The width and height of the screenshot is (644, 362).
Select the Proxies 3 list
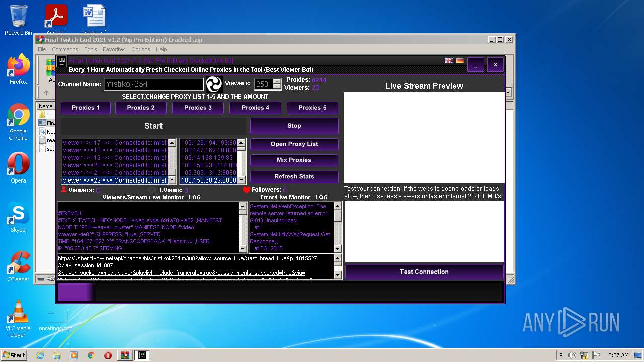tap(198, 108)
